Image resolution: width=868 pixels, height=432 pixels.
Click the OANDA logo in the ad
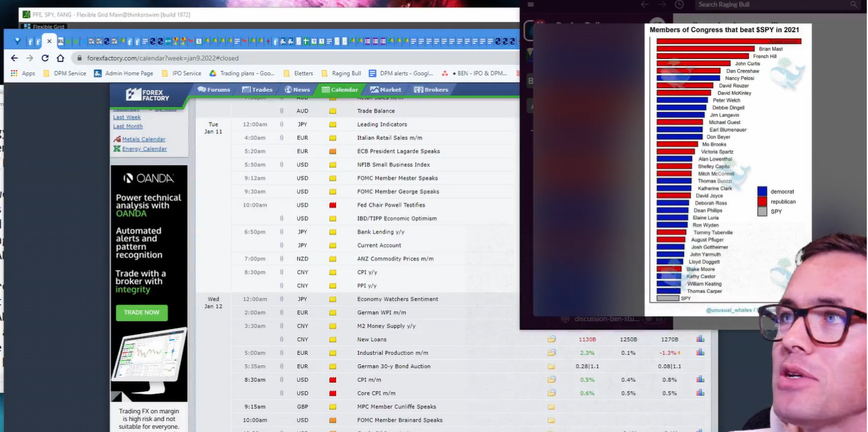tap(149, 178)
